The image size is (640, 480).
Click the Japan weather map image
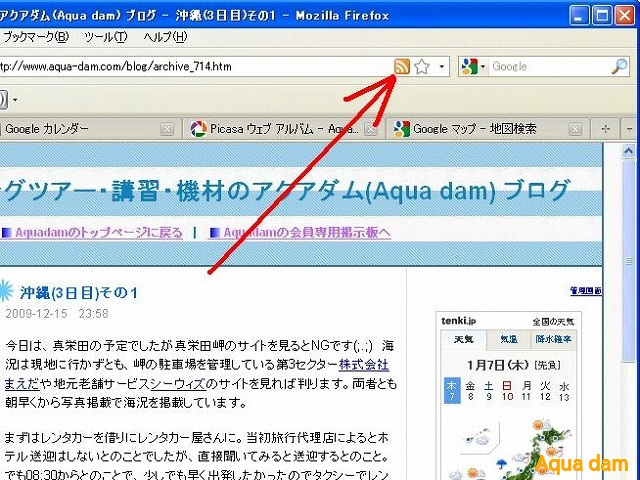(510, 447)
